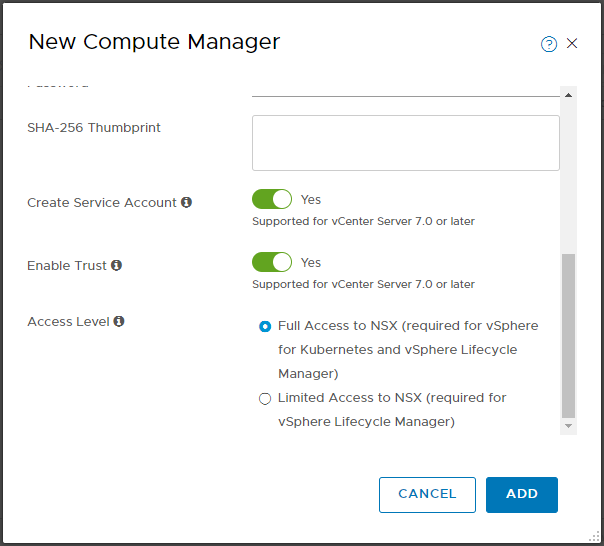Click the vertical scrollbar thumb
Screen dimensions: 604x546
568,336
